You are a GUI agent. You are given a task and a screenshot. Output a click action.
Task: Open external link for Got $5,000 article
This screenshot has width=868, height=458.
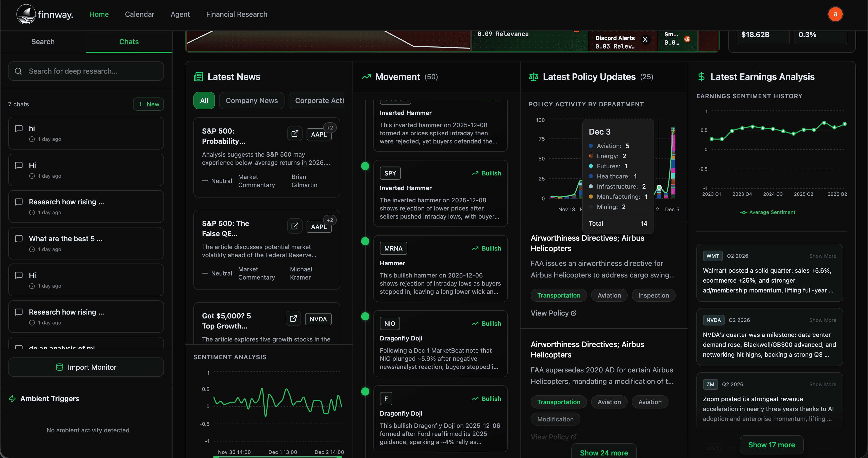pos(293,318)
